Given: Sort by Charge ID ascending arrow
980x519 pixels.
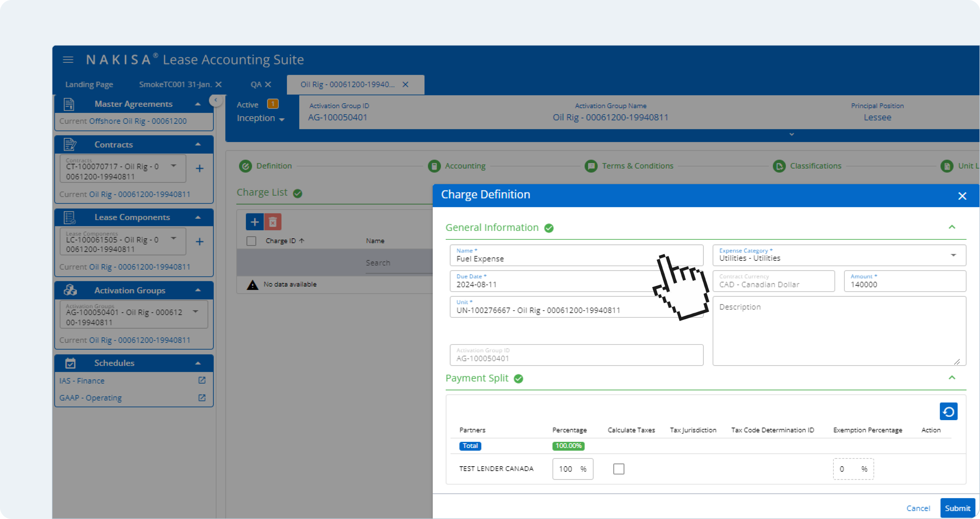Looking at the screenshot, I should (302, 241).
